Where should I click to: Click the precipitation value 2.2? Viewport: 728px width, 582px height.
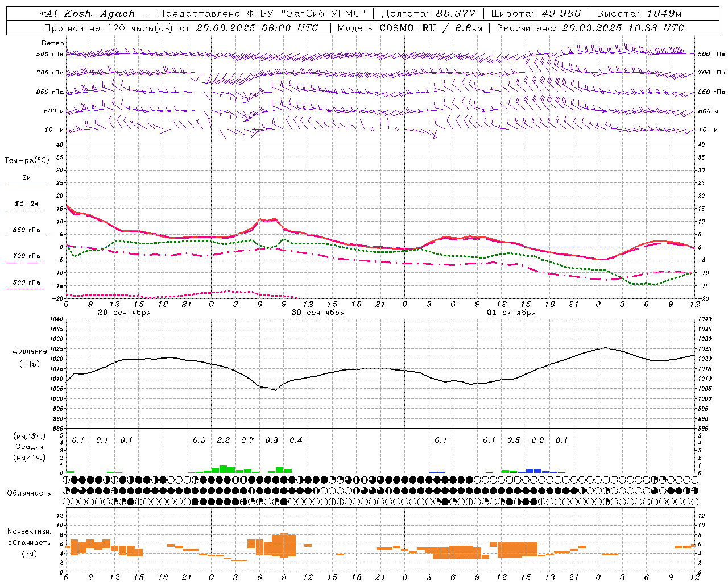(x=224, y=440)
